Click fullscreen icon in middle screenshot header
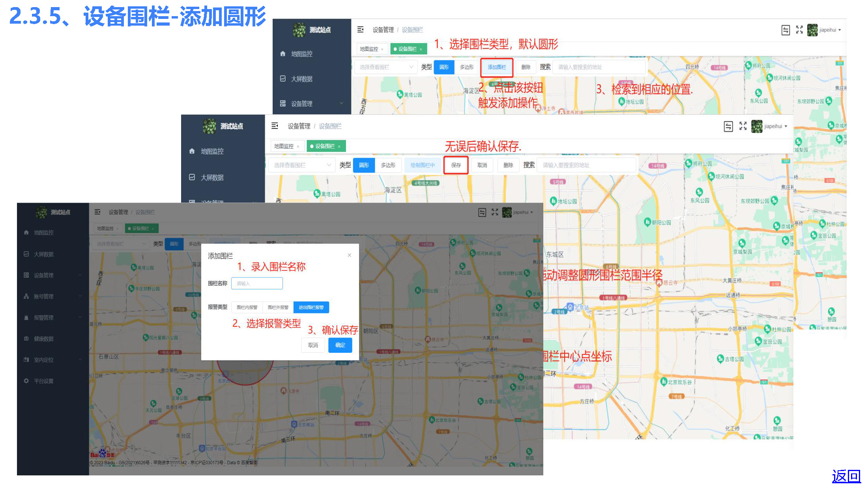Image resolution: width=868 pixels, height=488 pixels. click(743, 126)
